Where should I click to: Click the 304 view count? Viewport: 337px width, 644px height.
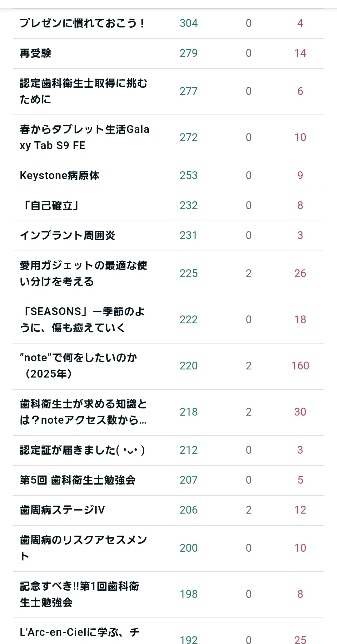pyautogui.click(x=189, y=23)
